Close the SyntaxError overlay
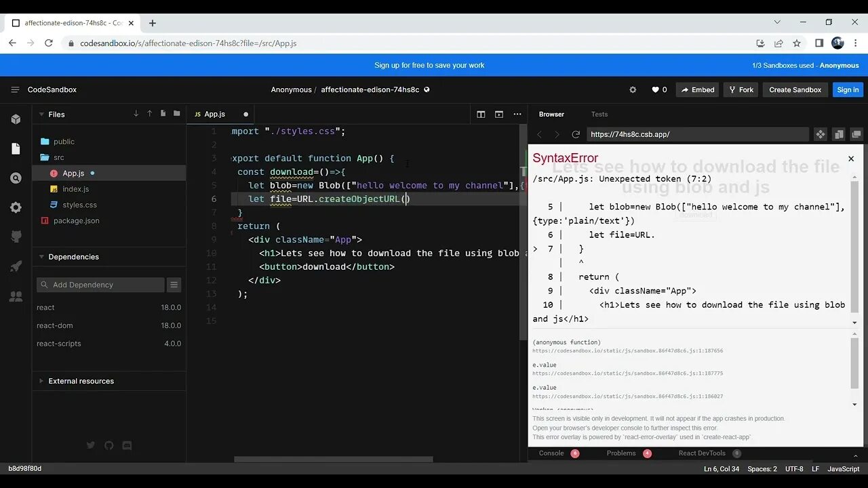 pyautogui.click(x=851, y=159)
